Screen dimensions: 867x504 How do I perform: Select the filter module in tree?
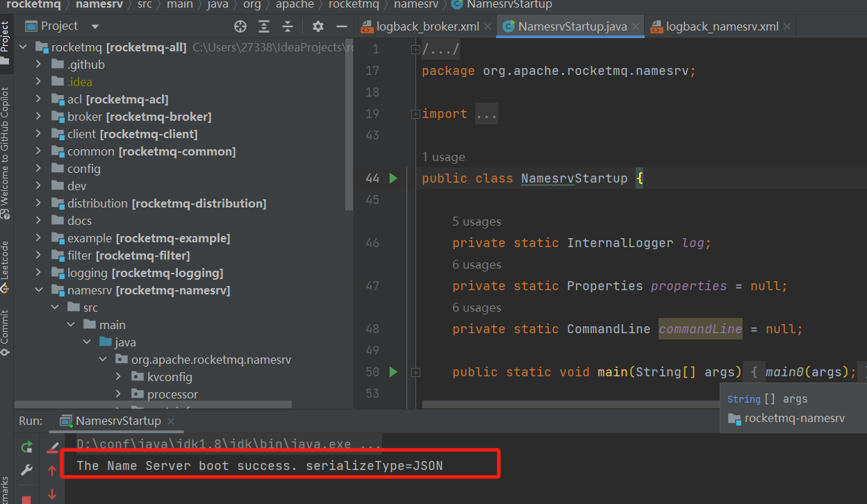click(x=129, y=255)
